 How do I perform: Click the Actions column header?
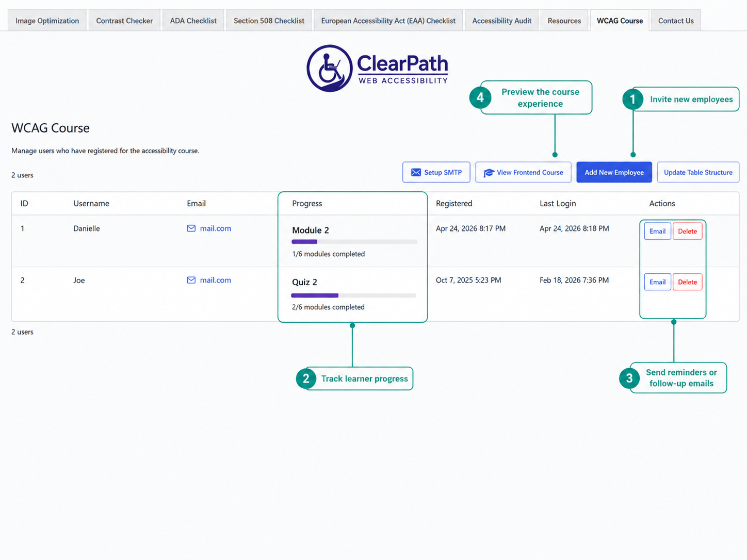(x=662, y=203)
